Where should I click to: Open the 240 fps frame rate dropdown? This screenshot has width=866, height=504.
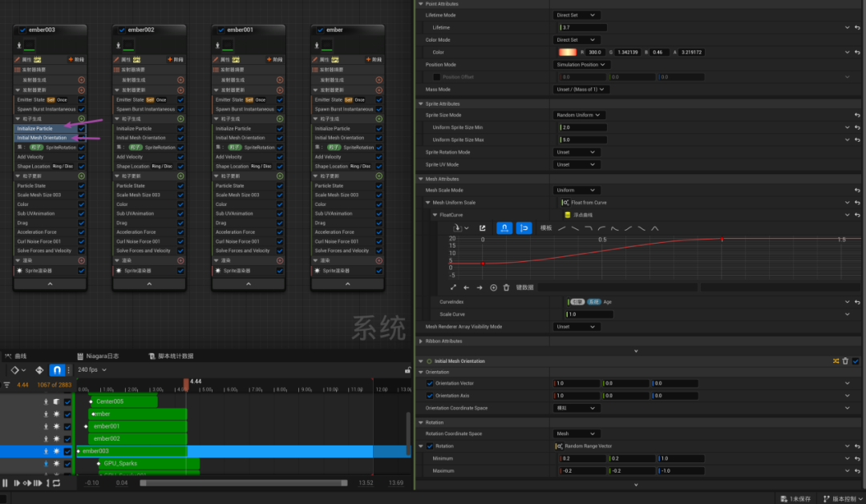[x=92, y=370]
